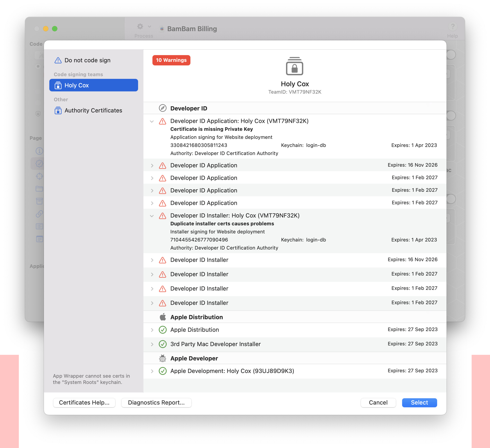Collapse Developer ID Application: Holy Cox details
The height and width of the screenshot is (448, 490).
[152, 121]
